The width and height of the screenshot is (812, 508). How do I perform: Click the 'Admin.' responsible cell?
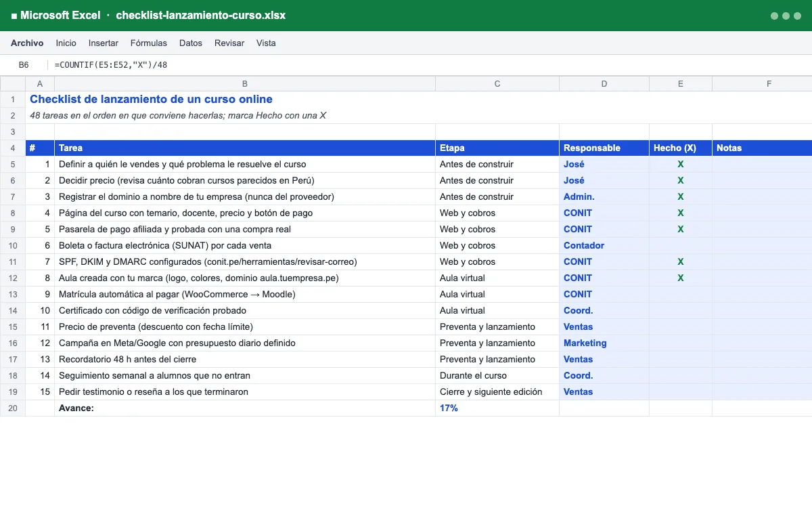(604, 196)
